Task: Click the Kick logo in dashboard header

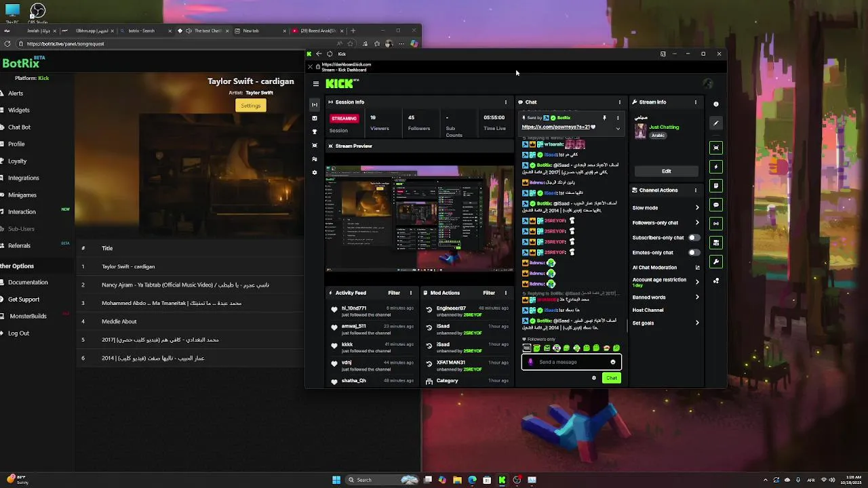Action: coord(342,83)
